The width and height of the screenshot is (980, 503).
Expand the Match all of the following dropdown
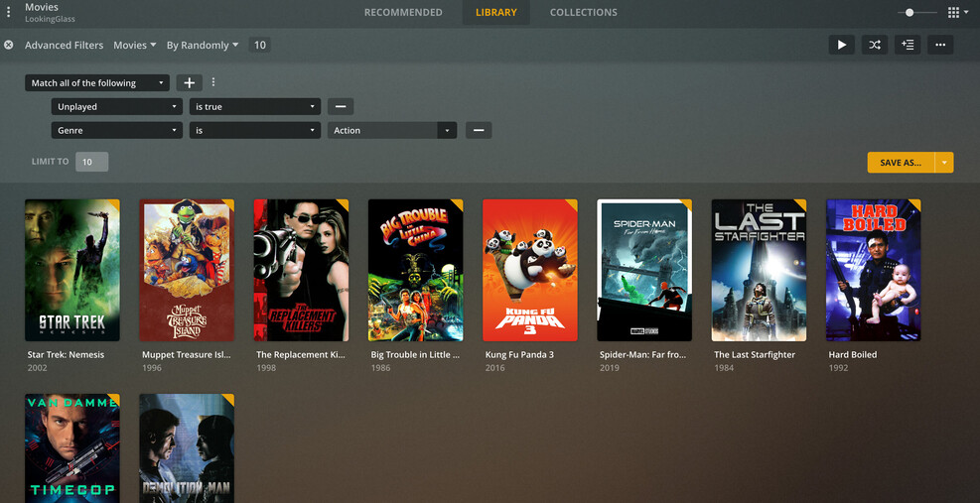pos(97,82)
